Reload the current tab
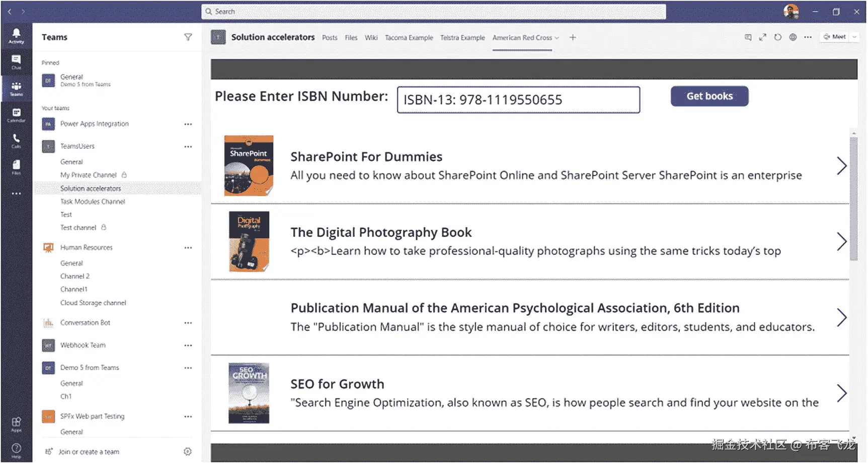This screenshot has width=868, height=464. 778,37
